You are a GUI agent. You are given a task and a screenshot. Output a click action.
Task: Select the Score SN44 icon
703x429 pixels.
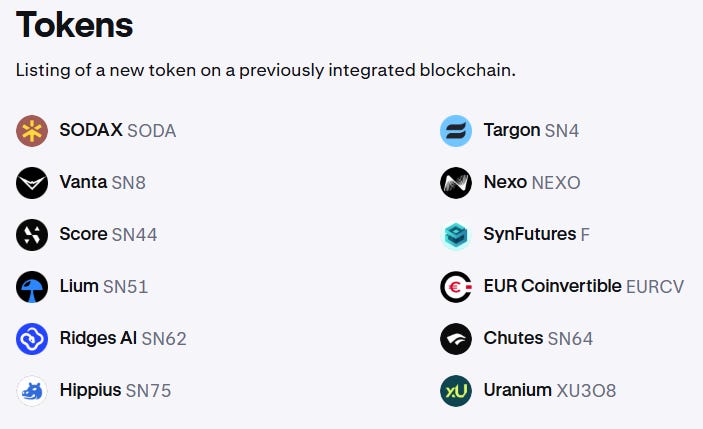point(32,235)
